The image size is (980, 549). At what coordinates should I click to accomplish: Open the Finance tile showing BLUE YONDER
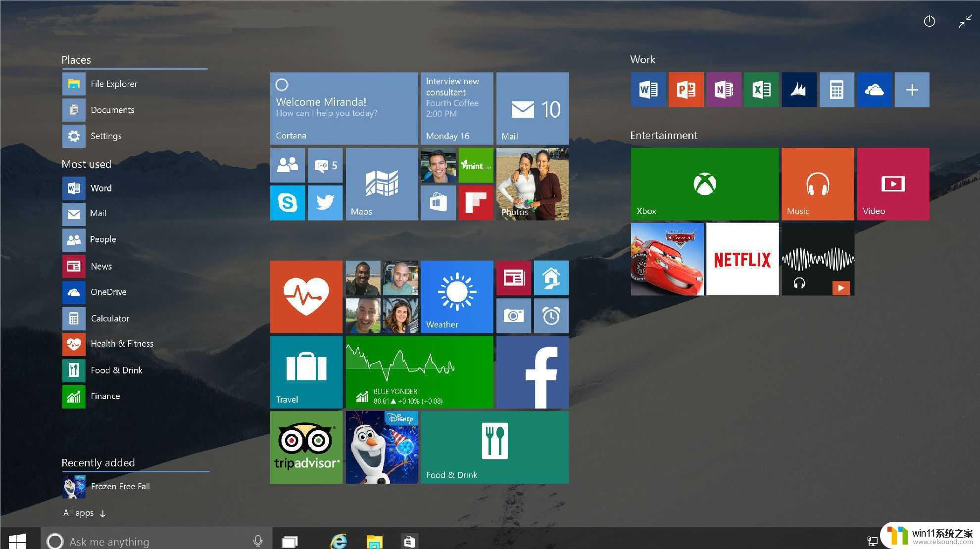click(420, 372)
